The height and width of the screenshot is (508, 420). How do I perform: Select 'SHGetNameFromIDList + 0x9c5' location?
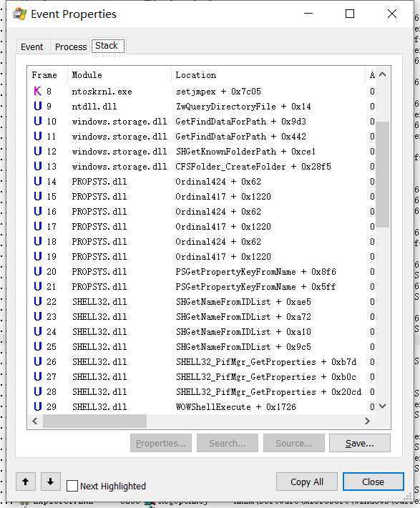click(243, 347)
